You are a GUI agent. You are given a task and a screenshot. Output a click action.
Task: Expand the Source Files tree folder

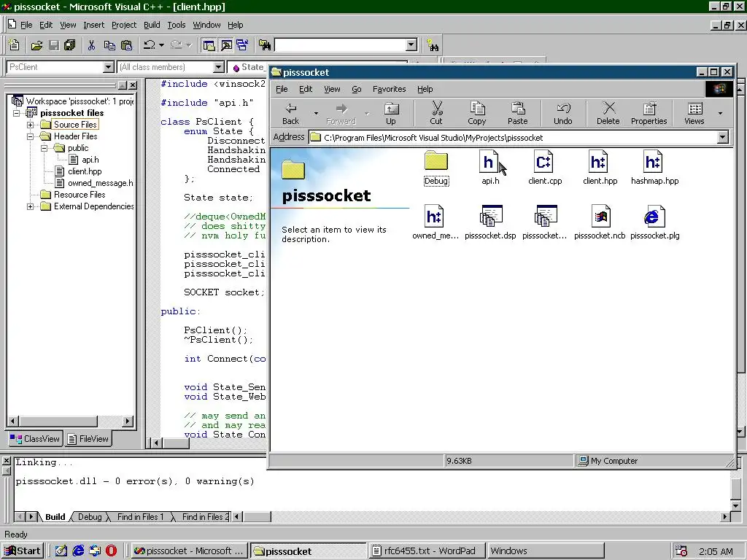tap(30, 125)
